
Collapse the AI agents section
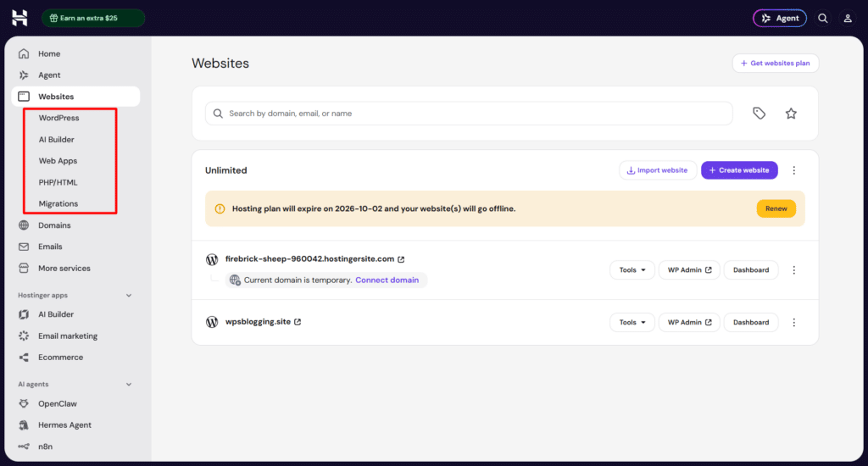[x=129, y=384]
